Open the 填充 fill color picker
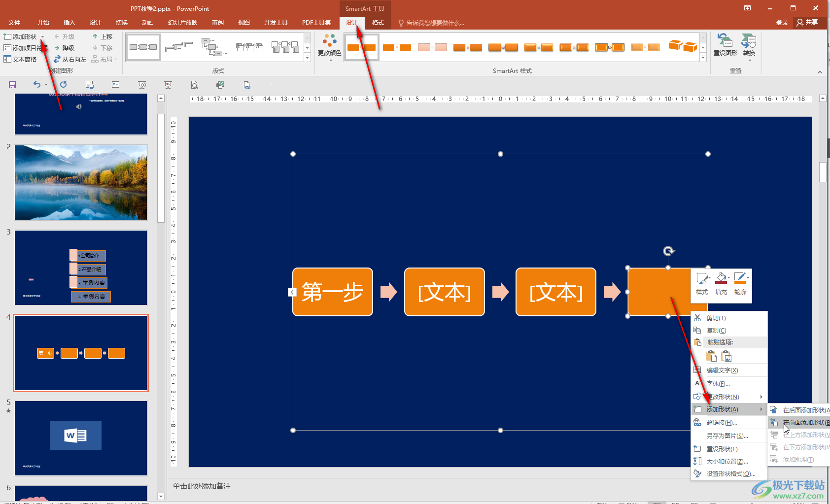This screenshot has height=504, width=830. coord(721,283)
